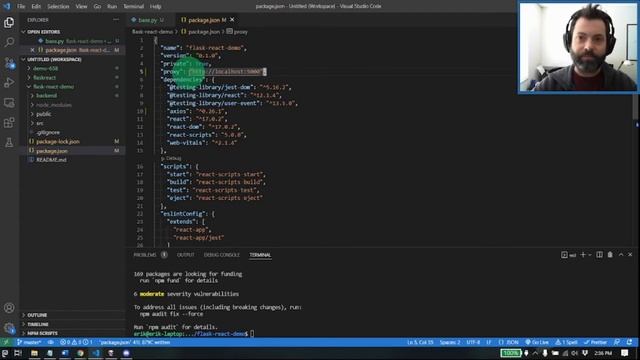Expand the NPM SCRIPTS section
The image size is (640, 360).
tap(42, 333)
